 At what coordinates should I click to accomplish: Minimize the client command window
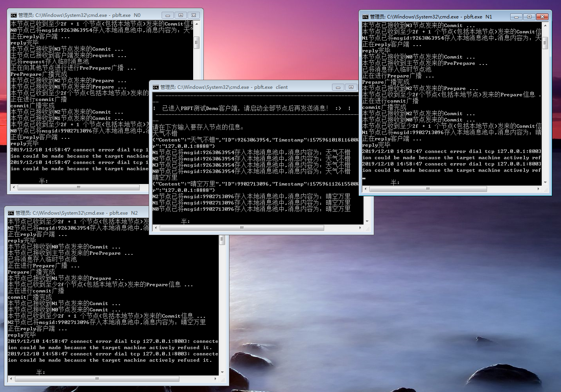pyautogui.click(x=338, y=87)
